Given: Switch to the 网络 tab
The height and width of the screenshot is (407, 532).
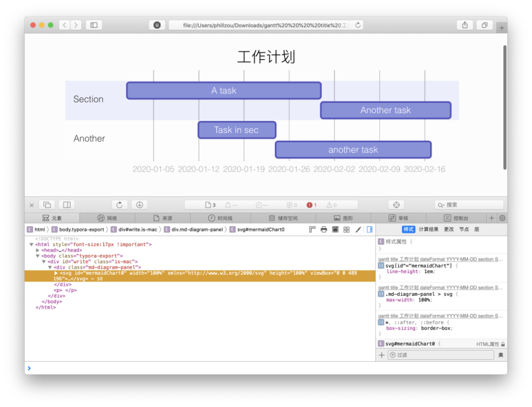Looking at the screenshot, I should [107, 218].
